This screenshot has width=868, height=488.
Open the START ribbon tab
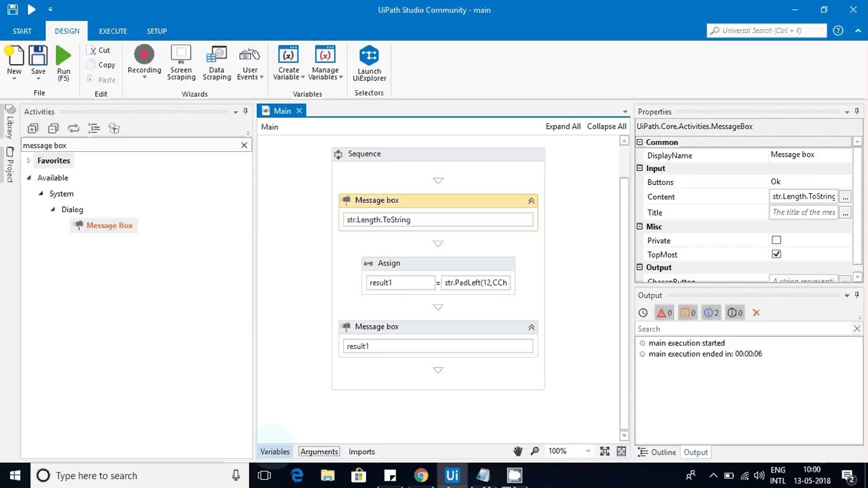[22, 30]
